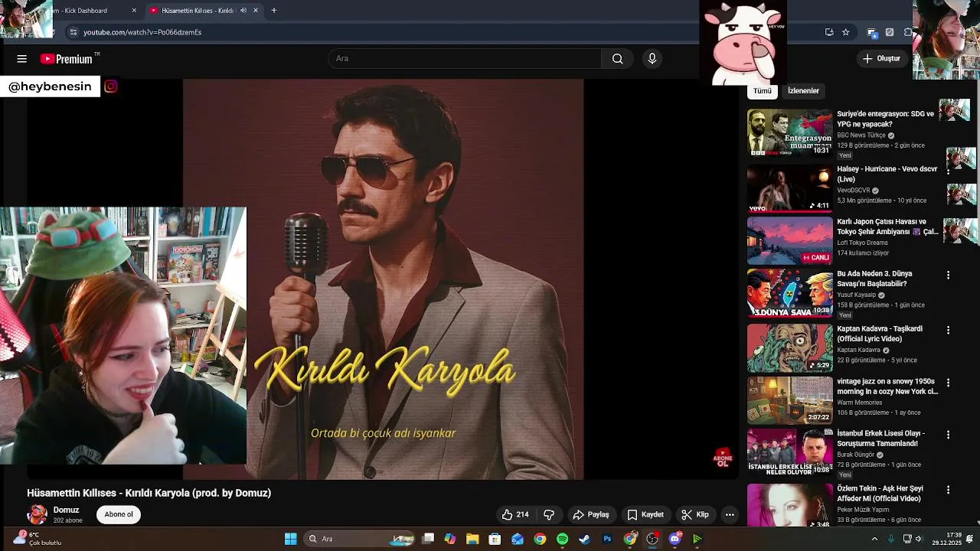The height and width of the screenshot is (551, 980).
Task: Close the Hüsamettin Kılıses tab
Action: [x=256, y=11]
